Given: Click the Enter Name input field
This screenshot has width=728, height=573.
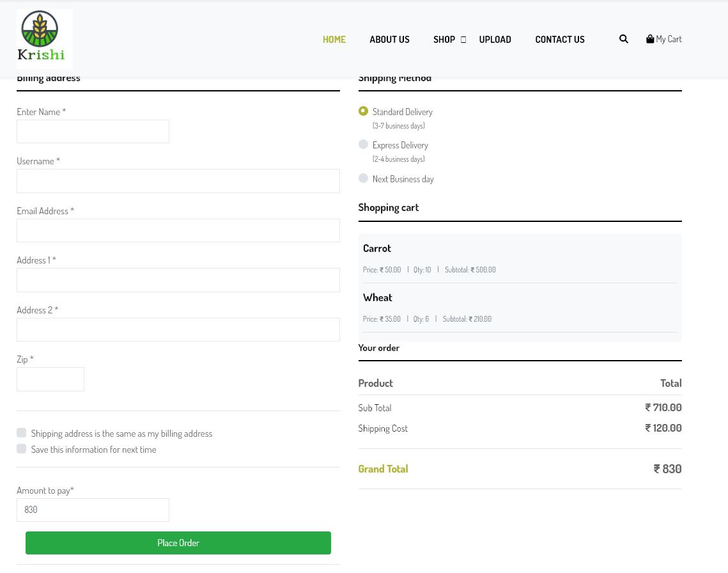Looking at the screenshot, I should coord(93,131).
